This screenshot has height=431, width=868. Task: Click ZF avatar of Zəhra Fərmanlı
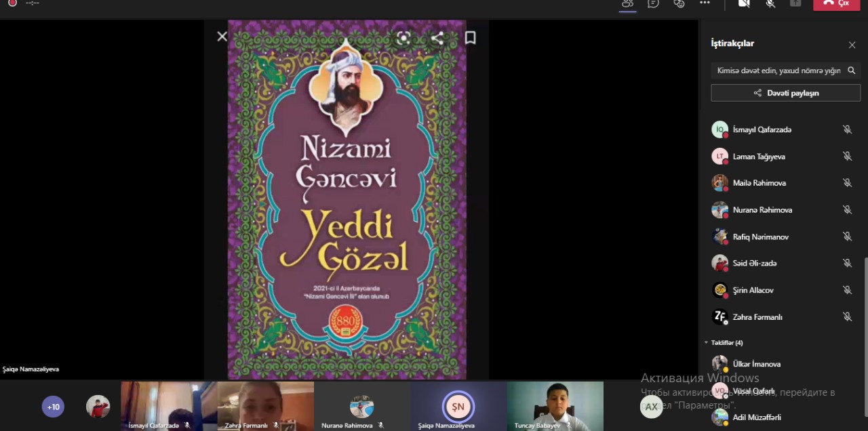[719, 316]
